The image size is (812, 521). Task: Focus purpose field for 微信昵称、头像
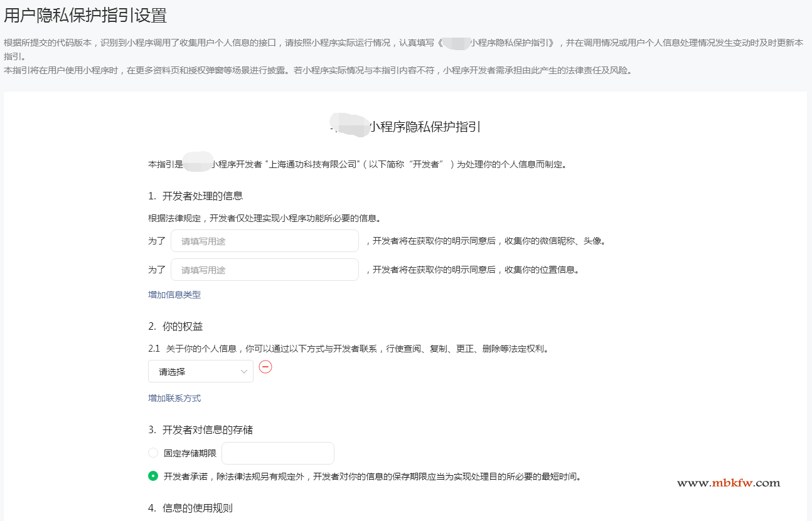point(264,241)
